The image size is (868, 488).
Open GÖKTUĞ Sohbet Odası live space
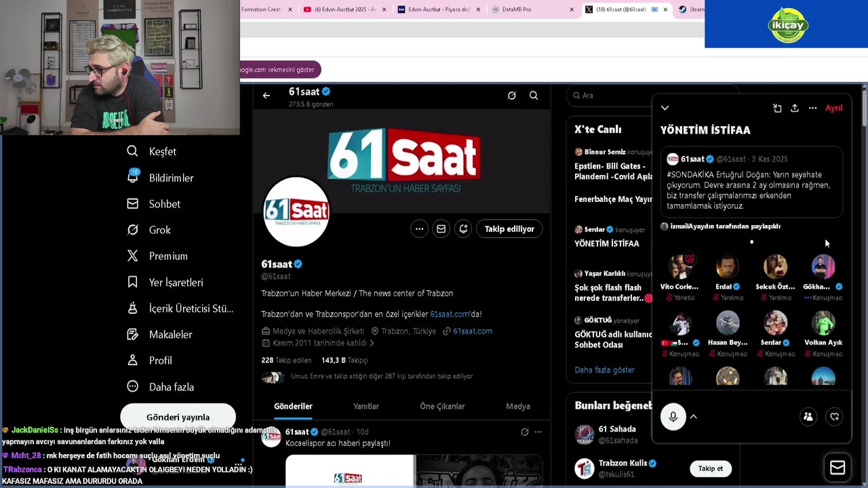pos(610,332)
